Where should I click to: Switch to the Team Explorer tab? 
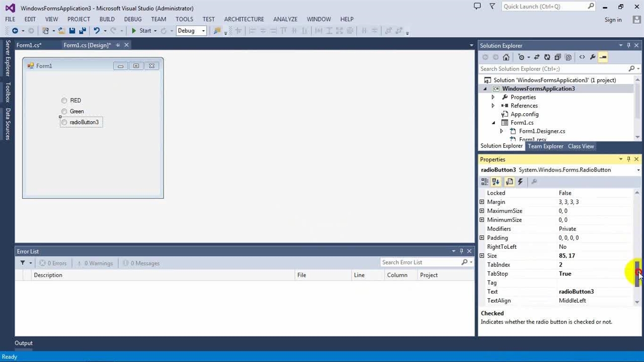pyautogui.click(x=545, y=146)
